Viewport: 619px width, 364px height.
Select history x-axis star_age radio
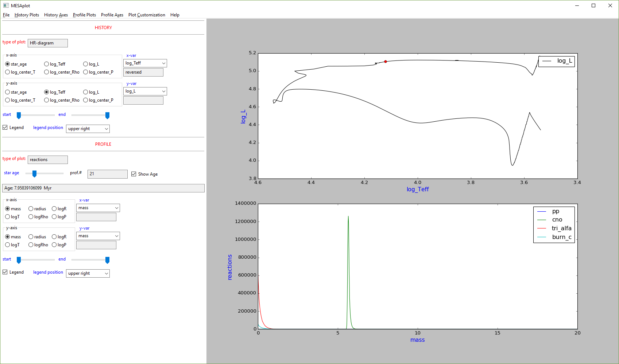[7, 64]
